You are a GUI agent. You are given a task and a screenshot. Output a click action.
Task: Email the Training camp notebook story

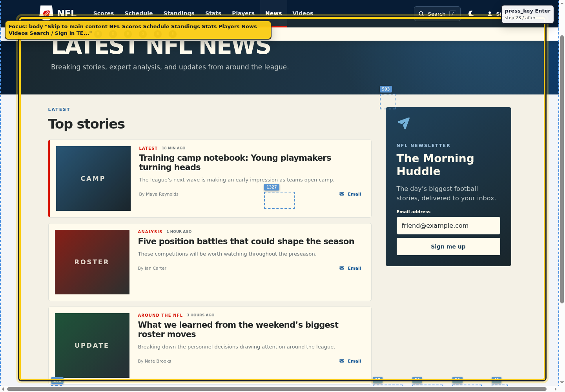point(350,194)
